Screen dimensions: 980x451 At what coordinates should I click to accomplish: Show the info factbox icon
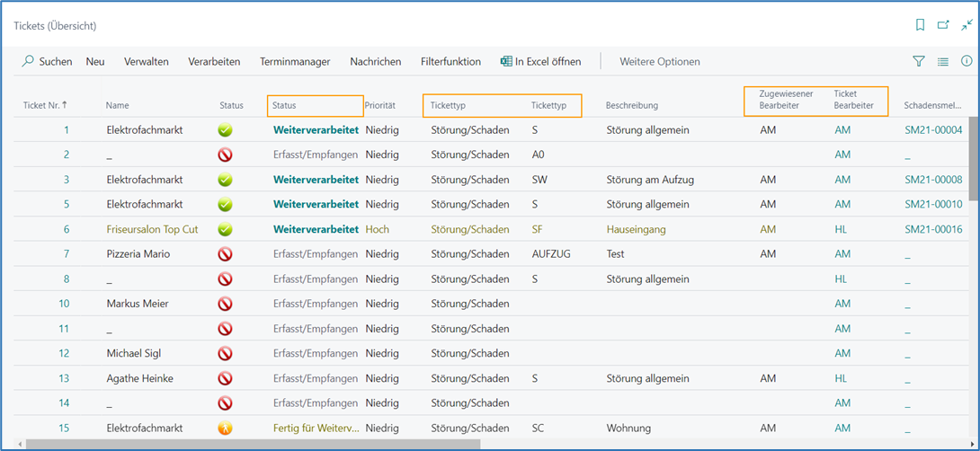[967, 62]
